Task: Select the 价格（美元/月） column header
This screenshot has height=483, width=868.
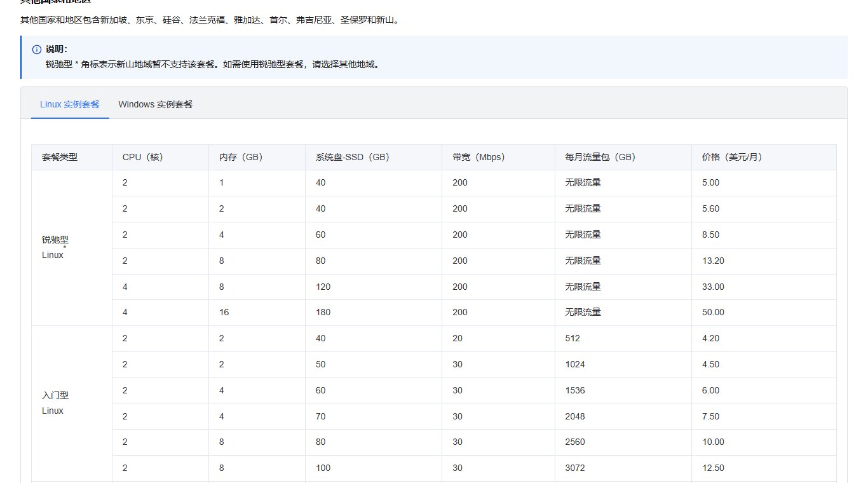Action: click(764, 157)
